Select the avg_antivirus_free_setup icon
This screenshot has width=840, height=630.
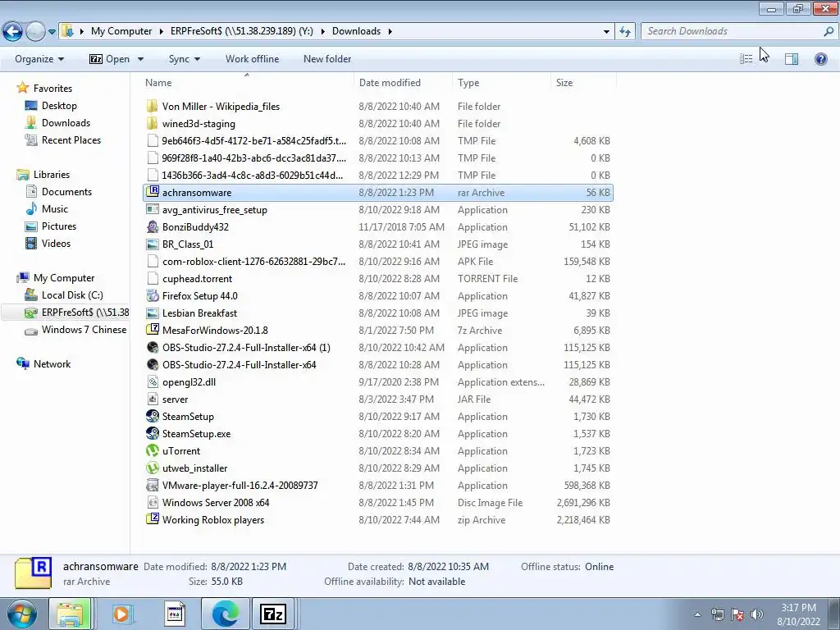[x=153, y=209]
